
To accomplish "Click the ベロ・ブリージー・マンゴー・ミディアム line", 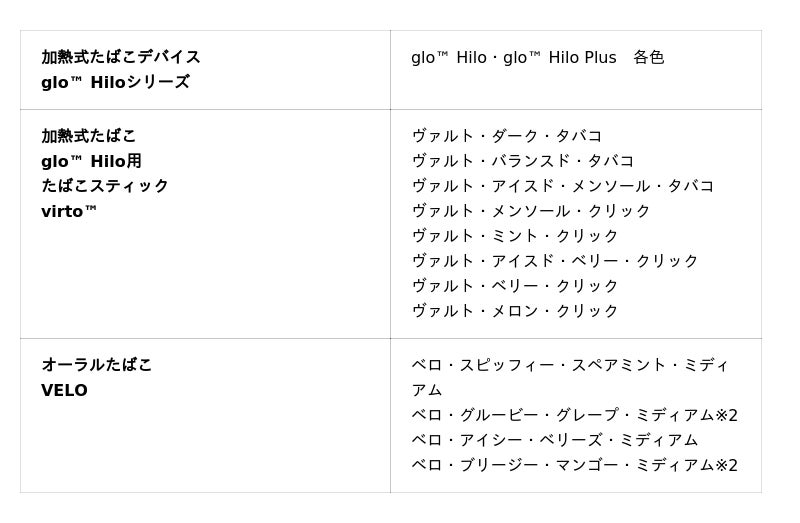I will click(574, 465).
